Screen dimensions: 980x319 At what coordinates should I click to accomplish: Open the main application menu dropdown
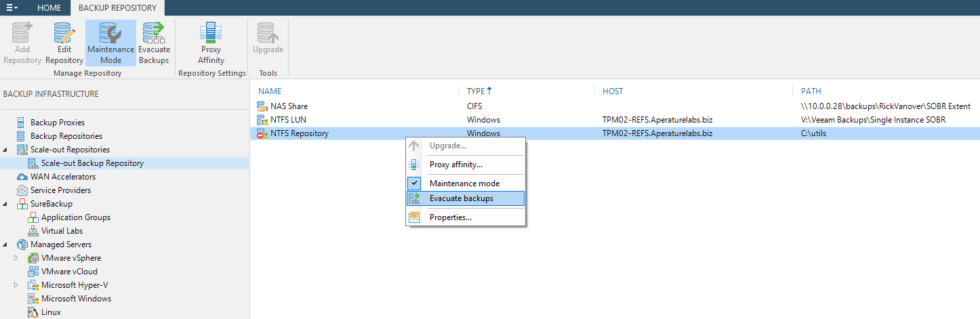(13, 7)
